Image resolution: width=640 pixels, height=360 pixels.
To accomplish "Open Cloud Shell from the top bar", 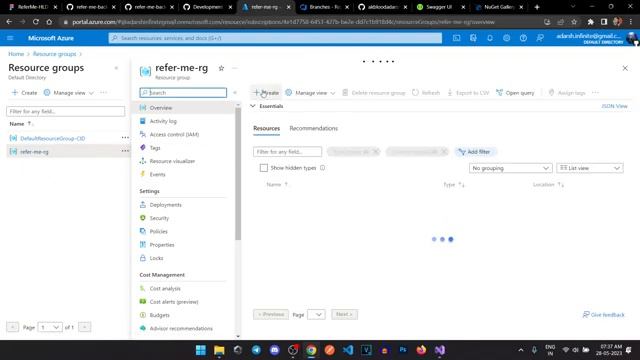I will point(456,38).
